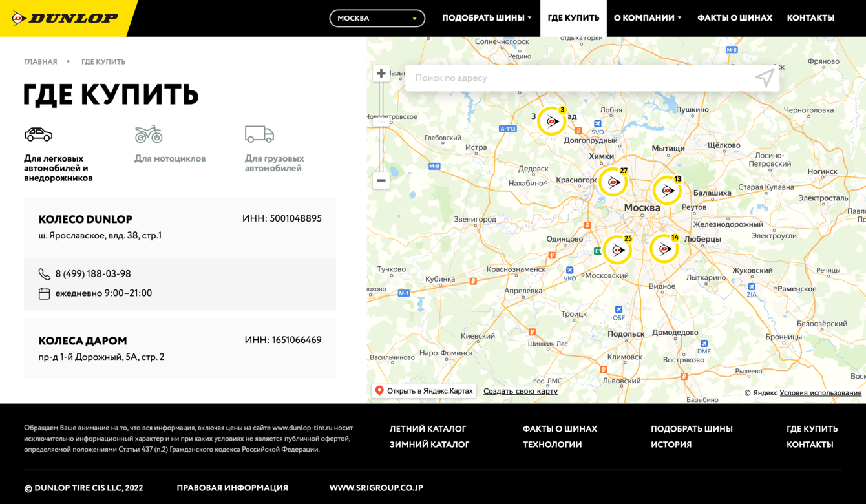Switch to Для грузовых автомобилей category
The width and height of the screenshot is (866, 504).
(274, 163)
